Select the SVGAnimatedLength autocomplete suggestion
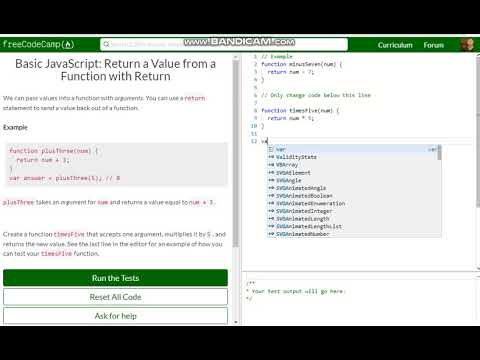The image size is (480, 360). coord(353,218)
